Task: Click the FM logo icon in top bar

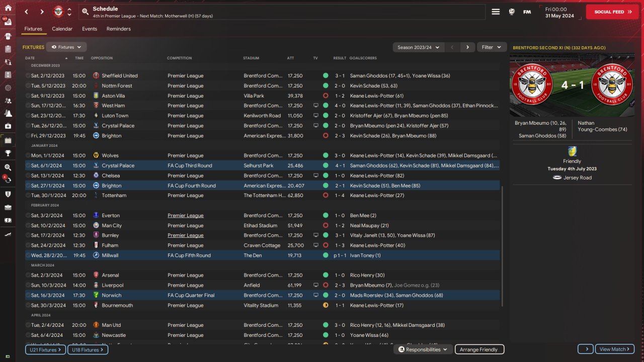Action: pyautogui.click(x=527, y=12)
